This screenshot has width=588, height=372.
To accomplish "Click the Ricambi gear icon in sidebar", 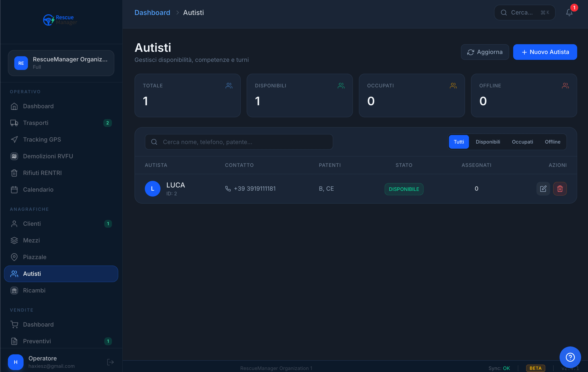I will click(14, 290).
